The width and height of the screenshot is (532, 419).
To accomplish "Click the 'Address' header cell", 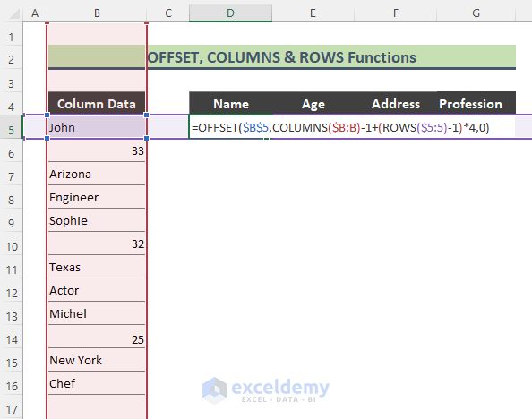I will tap(396, 104).
